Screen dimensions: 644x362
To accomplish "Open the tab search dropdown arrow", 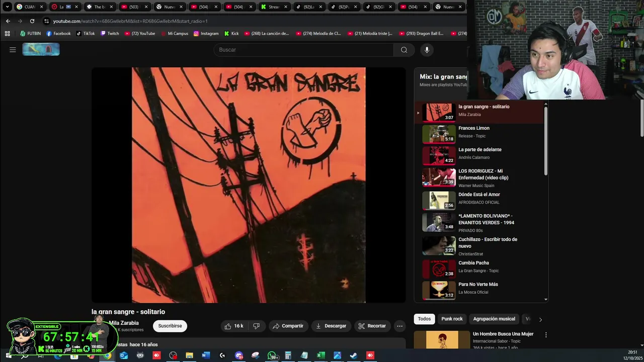I will (7, 7).
